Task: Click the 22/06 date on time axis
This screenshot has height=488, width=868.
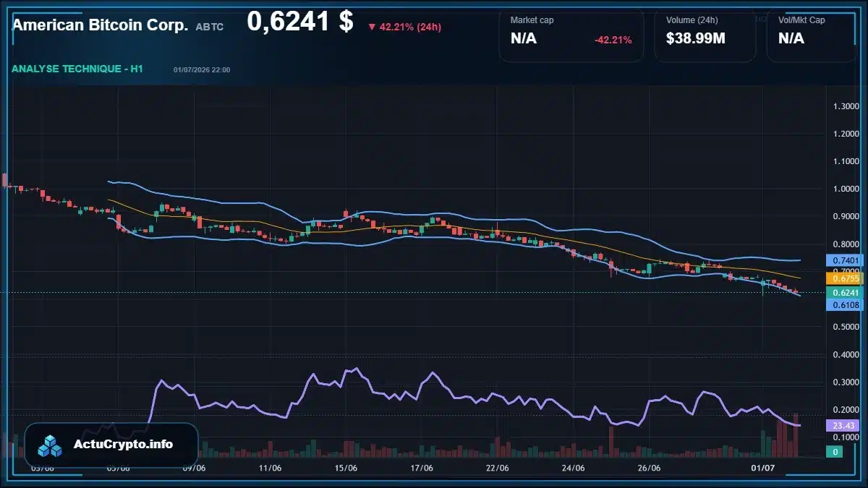Action: 498,468
